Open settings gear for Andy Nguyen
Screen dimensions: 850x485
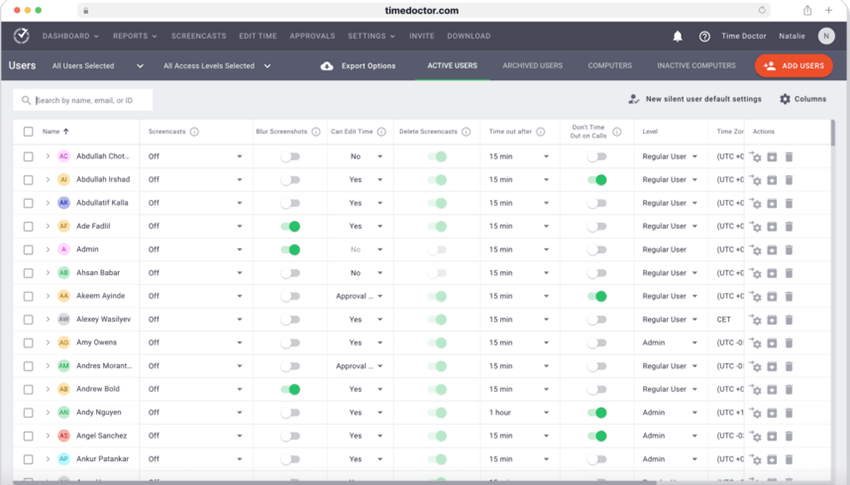pyautogui.click(x=756, y=413)
